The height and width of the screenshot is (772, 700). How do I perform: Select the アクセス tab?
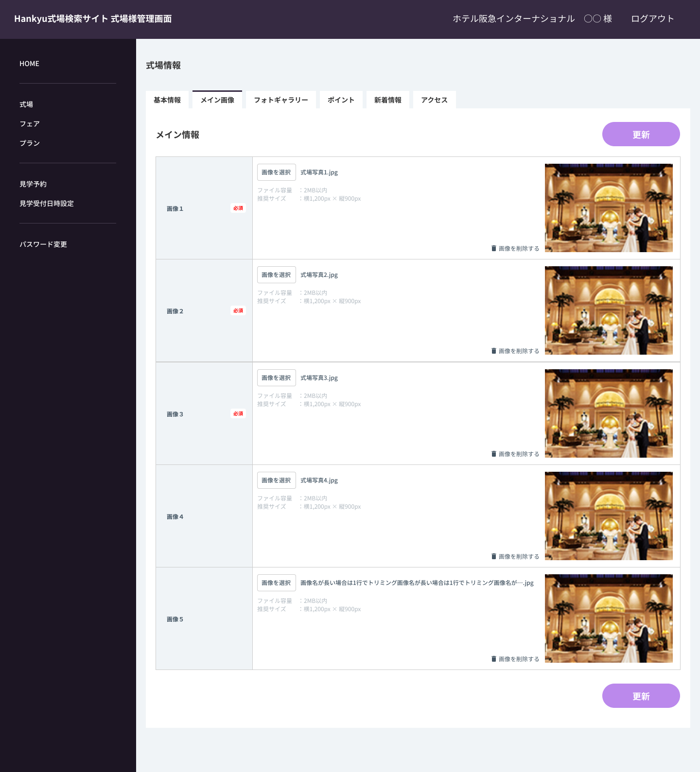tap(434, 100)
